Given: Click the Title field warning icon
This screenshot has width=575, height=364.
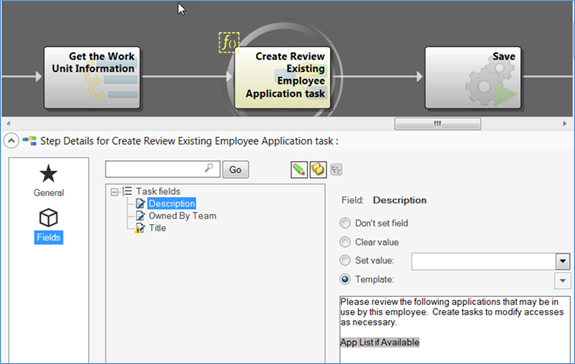Looking at the screenshot, I should 140,228.
